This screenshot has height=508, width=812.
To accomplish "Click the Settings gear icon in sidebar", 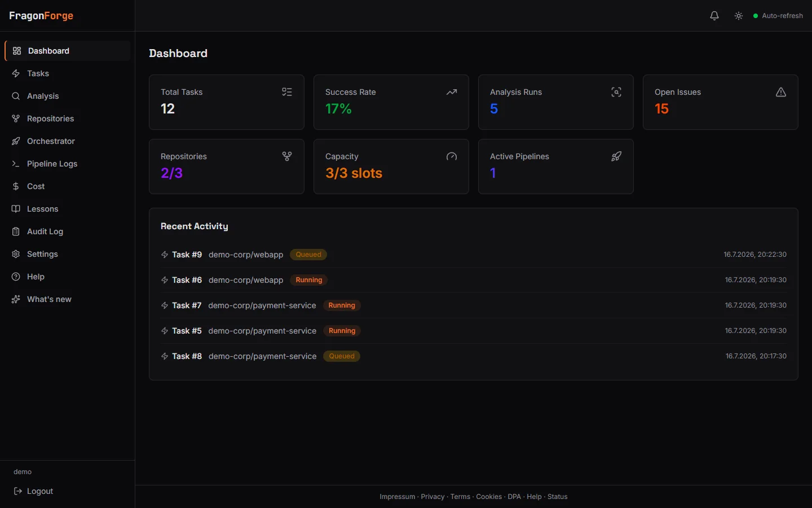I will [x=16, y=254].
